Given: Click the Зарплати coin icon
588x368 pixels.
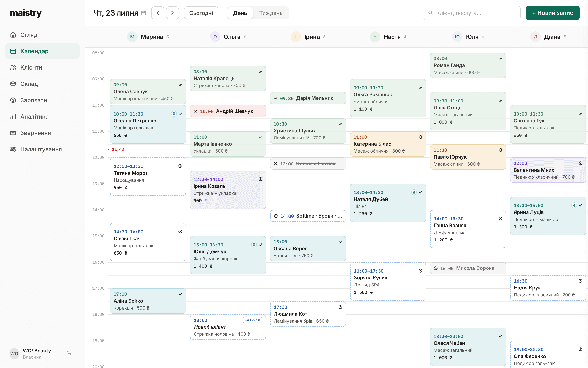Looking at the screenshot, I should click(13, 100).
